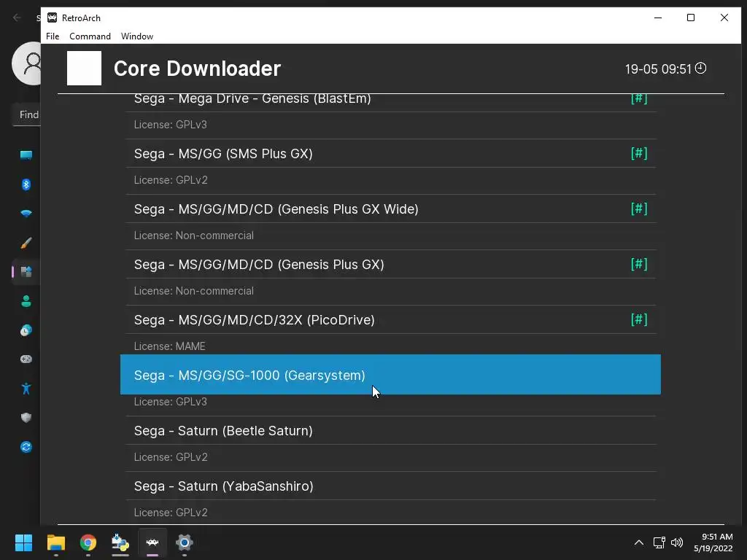
Task: Click License: MAME text under PicoDrive
Action: click(x=169, y=346)
